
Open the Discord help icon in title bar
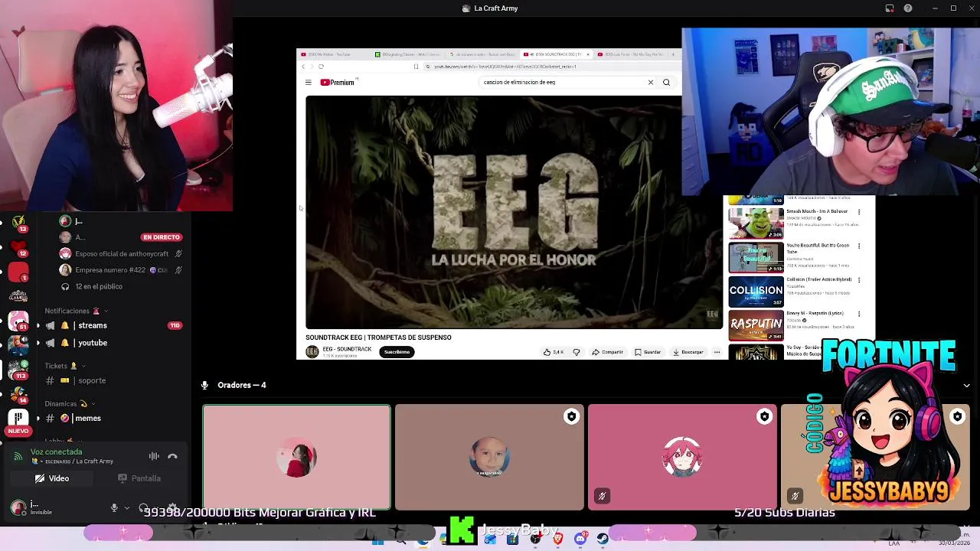point(908,8)
